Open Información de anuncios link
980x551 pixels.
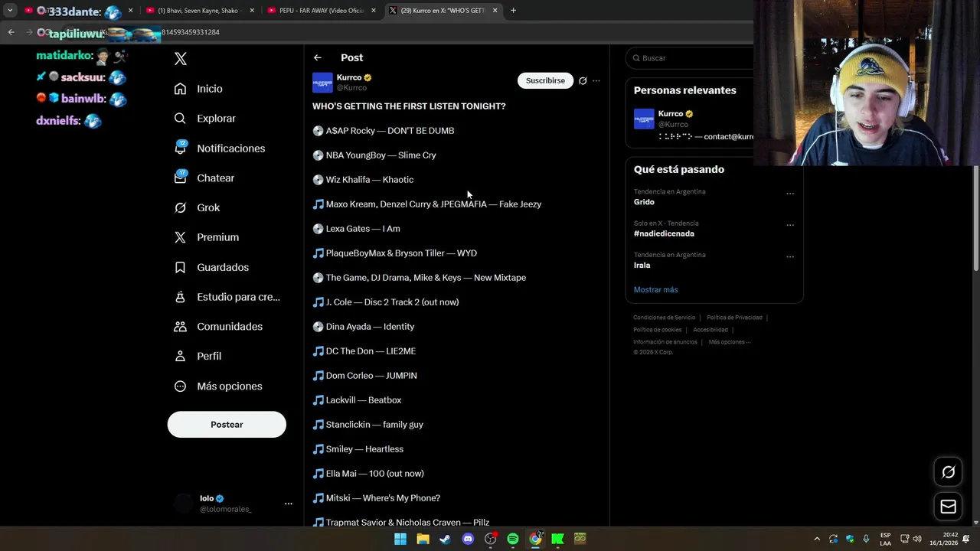point(665,342)
